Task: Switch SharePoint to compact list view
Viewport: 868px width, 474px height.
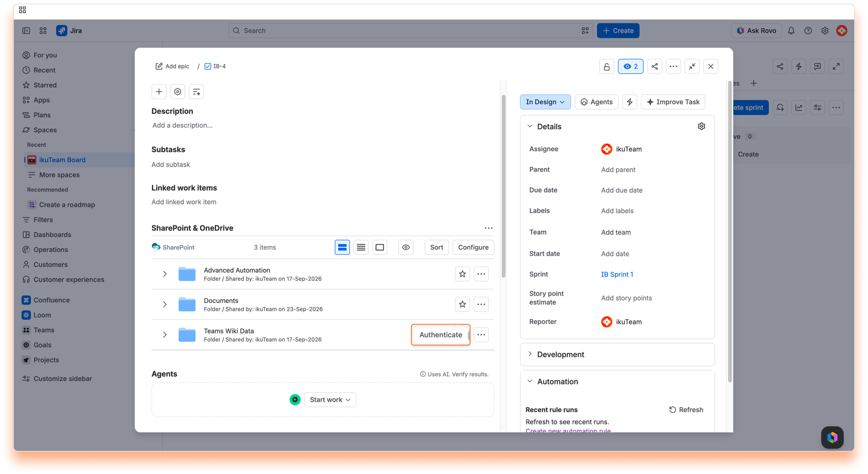Action: click(361, 247)
